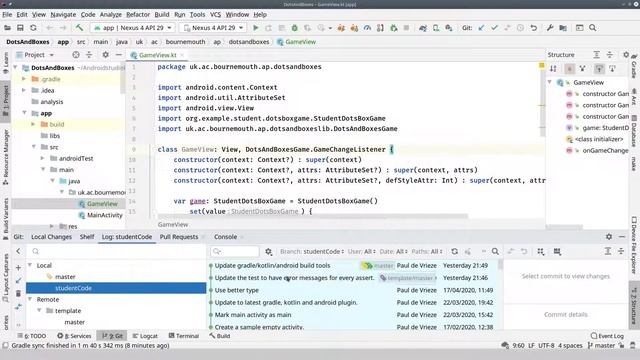Switch to Local Changes tab
Viewport: 640px width, 360px height.
pos(51,237)
